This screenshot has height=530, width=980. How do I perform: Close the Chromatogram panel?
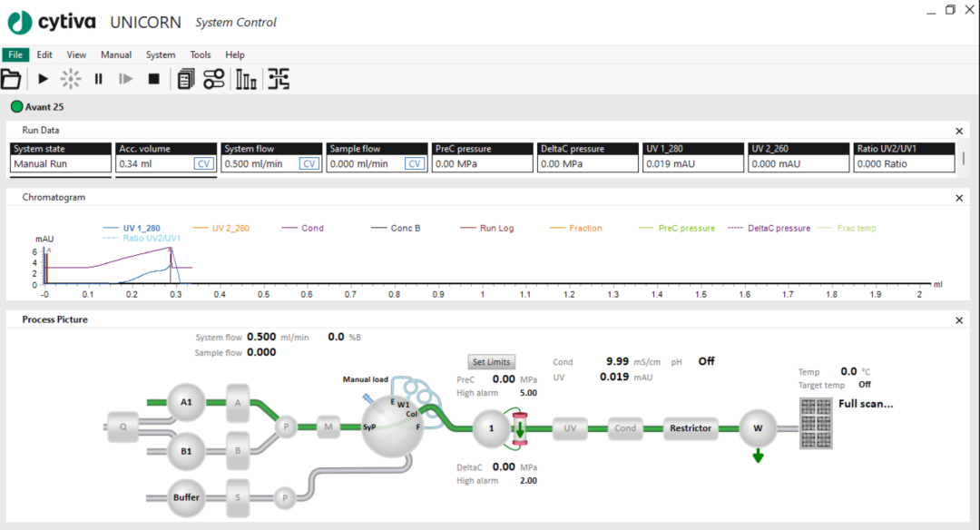point(959,198)
